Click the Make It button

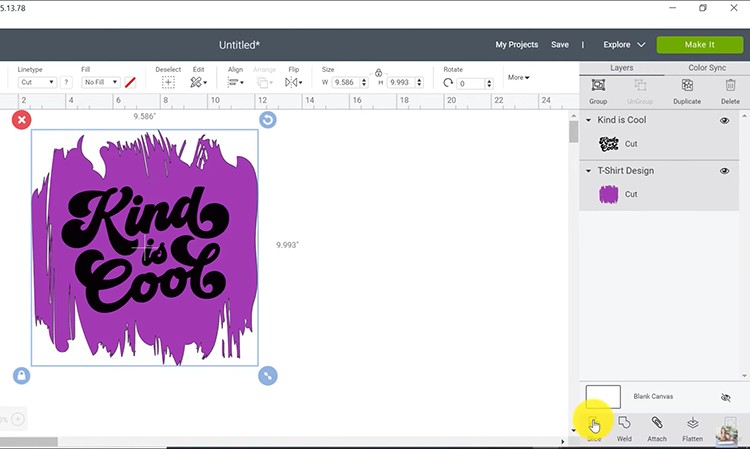click(x=699, y=44)
